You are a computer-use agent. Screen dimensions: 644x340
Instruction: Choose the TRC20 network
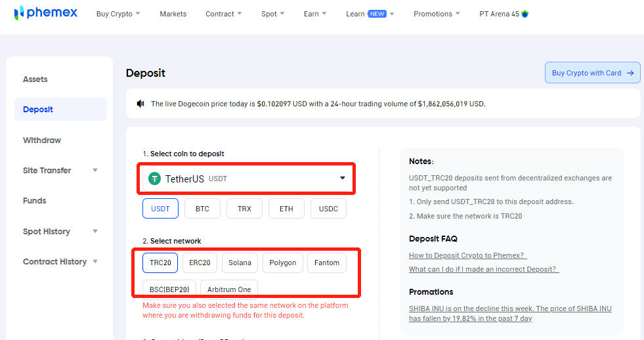pyautogui.click(x=160, y=263)
